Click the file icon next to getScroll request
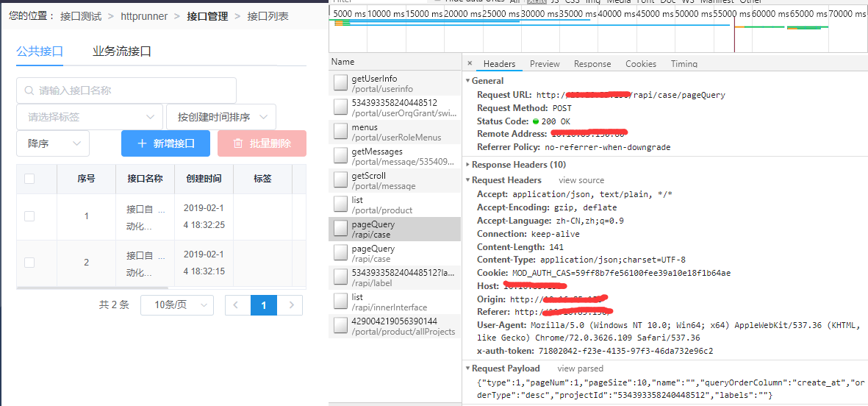The image size is (868, 406). click(x=340, y=180)
